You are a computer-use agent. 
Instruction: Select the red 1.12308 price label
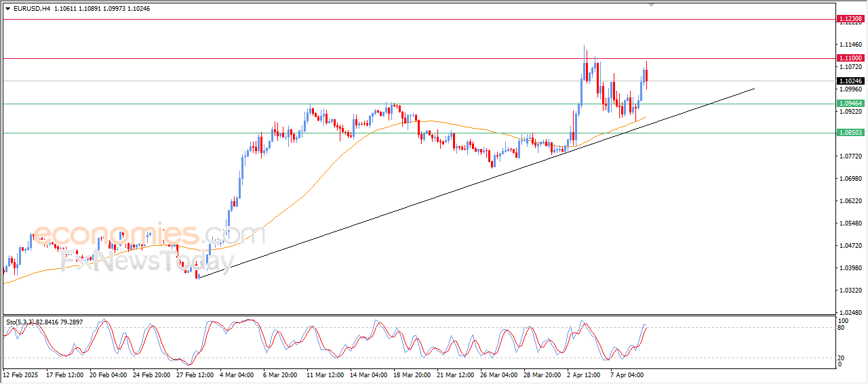point(850,19)
